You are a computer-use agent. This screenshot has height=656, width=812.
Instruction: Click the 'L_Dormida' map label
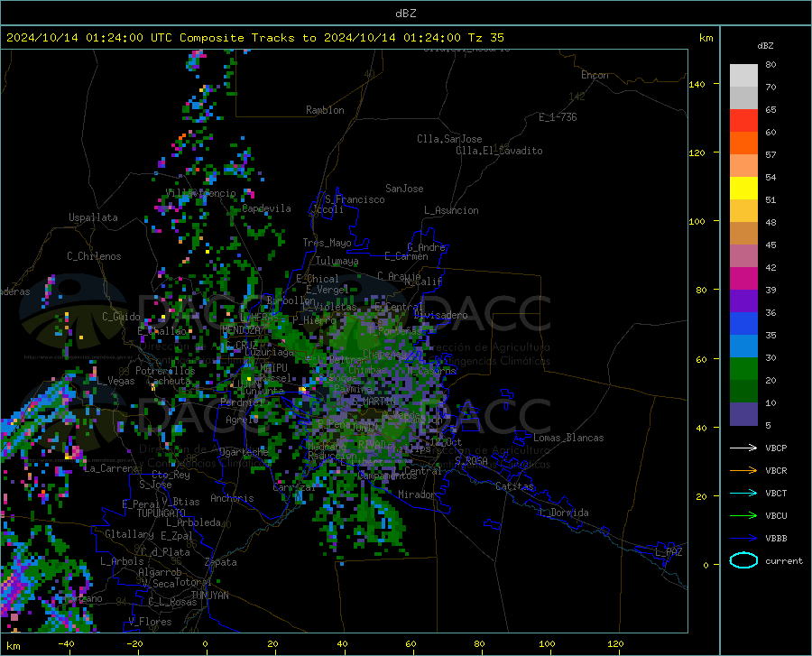563,513
